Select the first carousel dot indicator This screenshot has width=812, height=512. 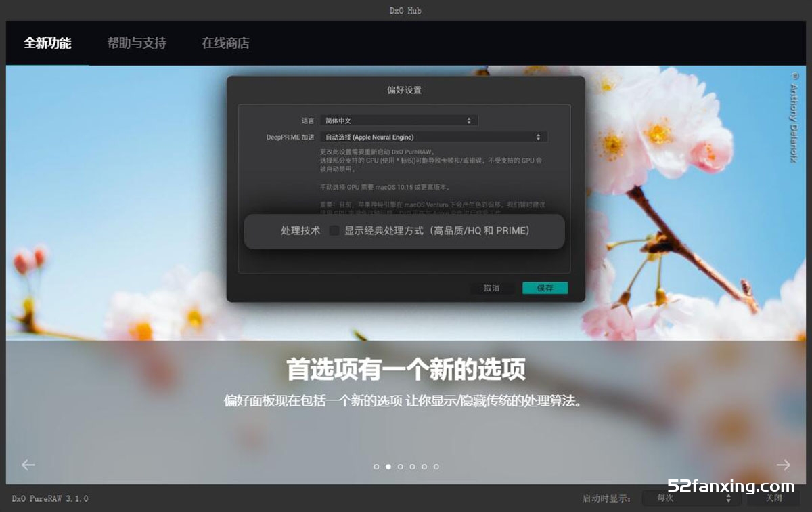[x=377, y=466]
